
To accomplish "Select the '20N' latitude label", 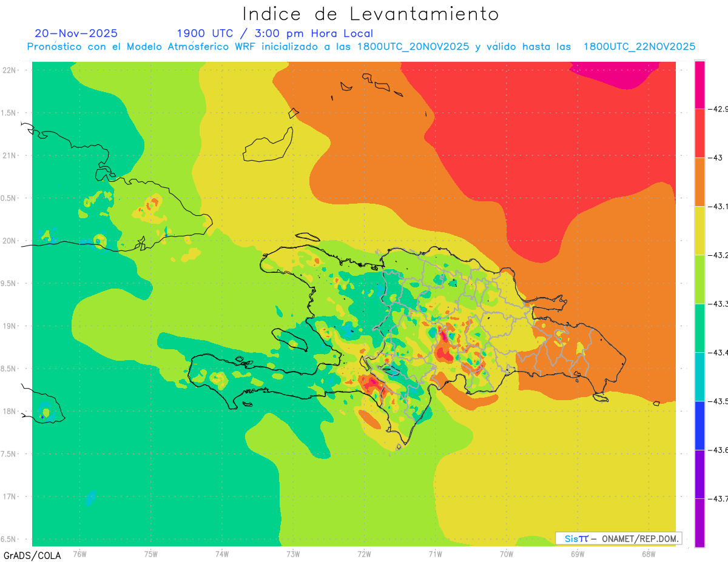I will (x=9, y=241).
